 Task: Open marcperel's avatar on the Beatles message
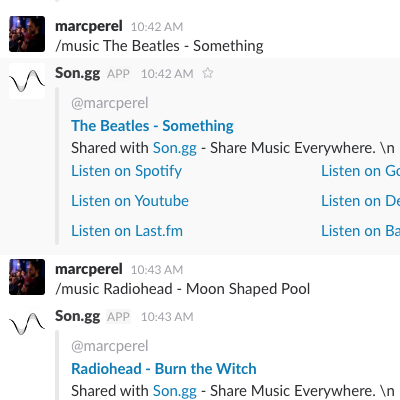tap(27, 34)
